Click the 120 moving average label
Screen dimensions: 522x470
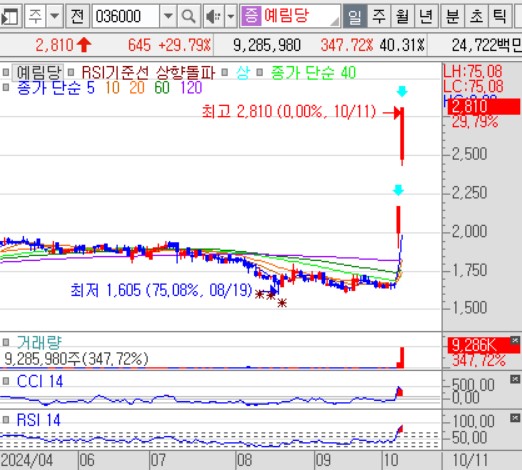click(x=191, y=88)
